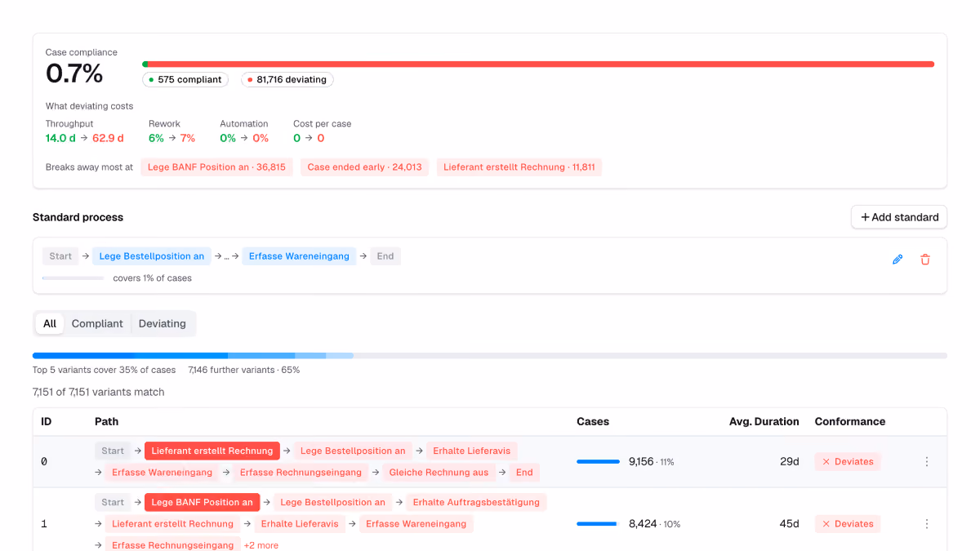This screenshot has height=551, width=980.
Task: Click 'Erfasse Rechnungseingang' step in variant 0
Action: pyautogui.click(x=301, y=473)
